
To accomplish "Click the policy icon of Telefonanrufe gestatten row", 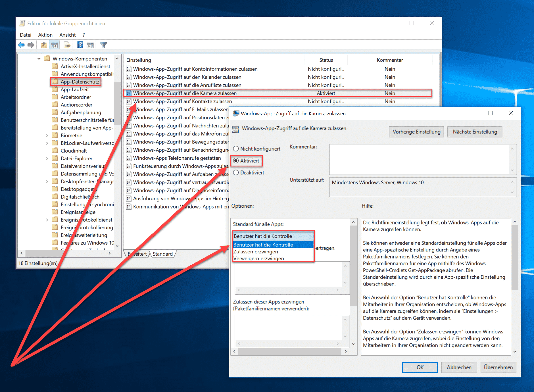I will tap(129, 158).
